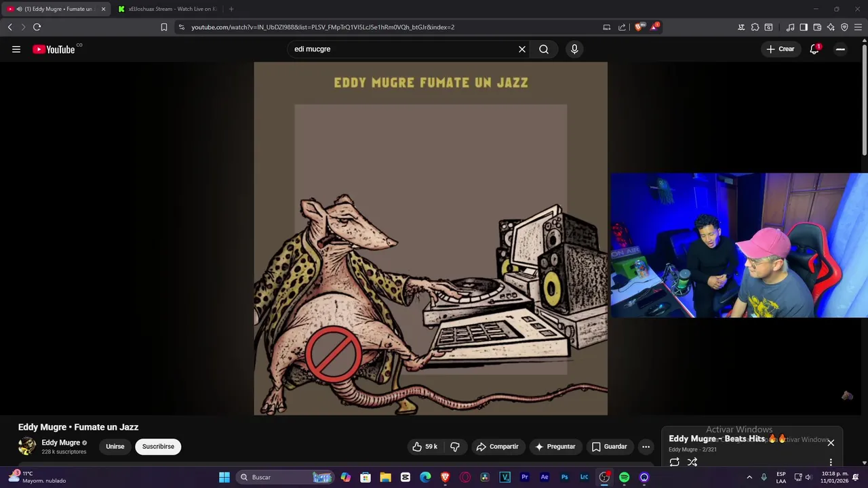Start voice search with the microphone
Viewport: 868px width, 488px height.
click(x=574, y=49)
